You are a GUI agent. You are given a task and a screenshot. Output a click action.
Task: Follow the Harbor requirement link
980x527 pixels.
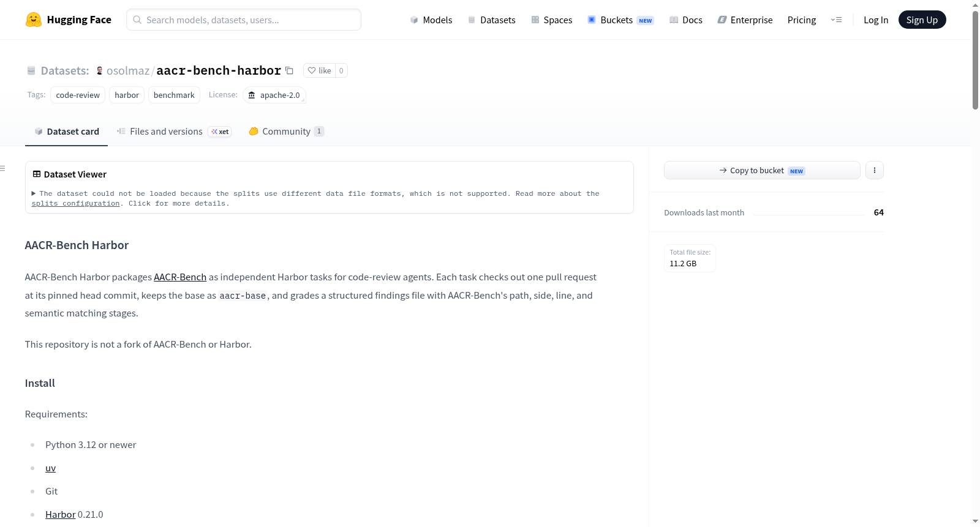60,515
